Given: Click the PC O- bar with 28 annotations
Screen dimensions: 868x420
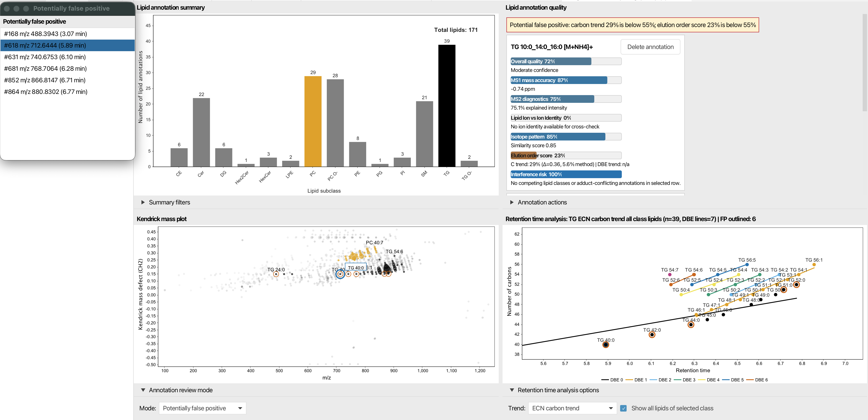Looking at the screenshot, I should pos(335,123).
